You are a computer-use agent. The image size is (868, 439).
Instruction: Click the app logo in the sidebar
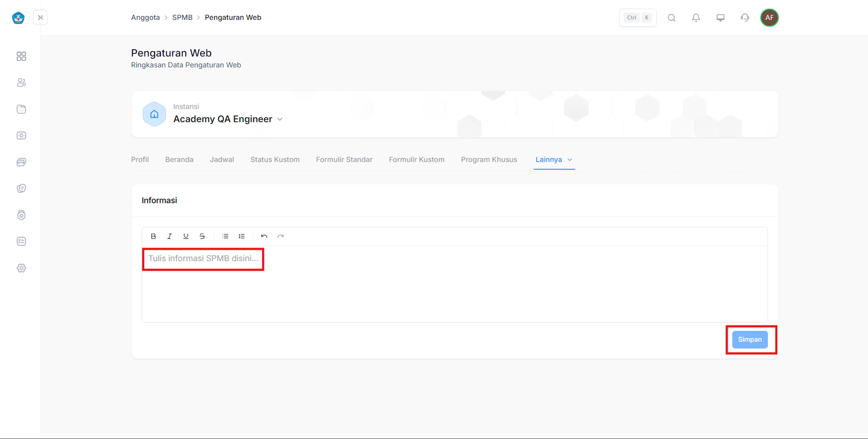[x=18, y=18]
